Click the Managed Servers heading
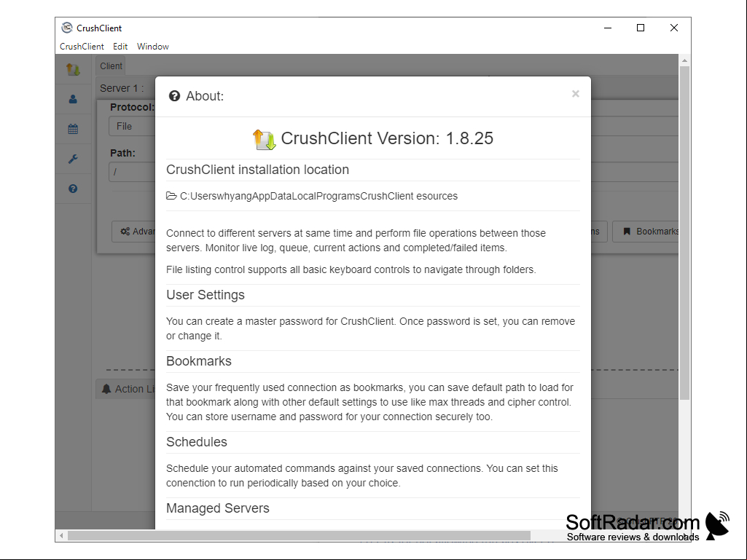747x560 pixels. (x=218, y=508)
